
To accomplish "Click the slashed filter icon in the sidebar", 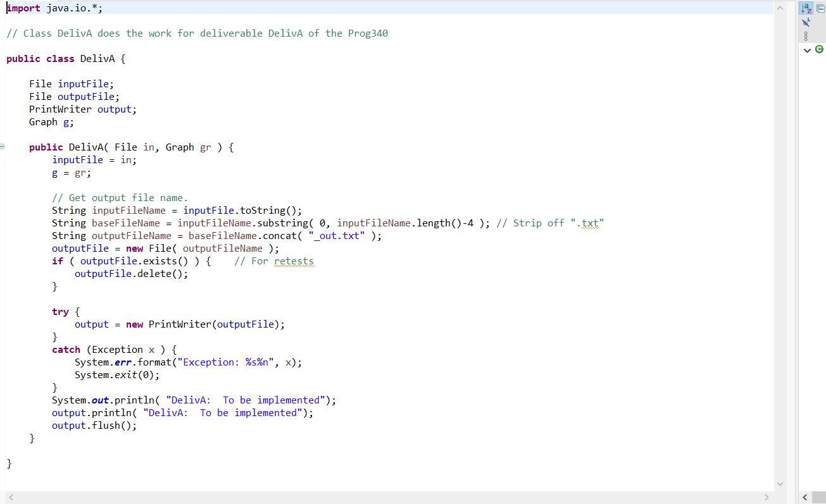I will click(x=806, y=22).
